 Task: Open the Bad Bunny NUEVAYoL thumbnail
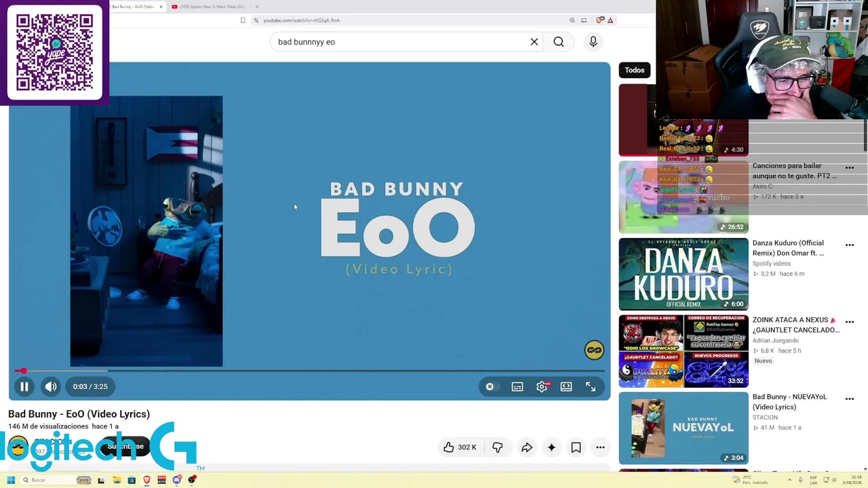(x=684, y=428)
